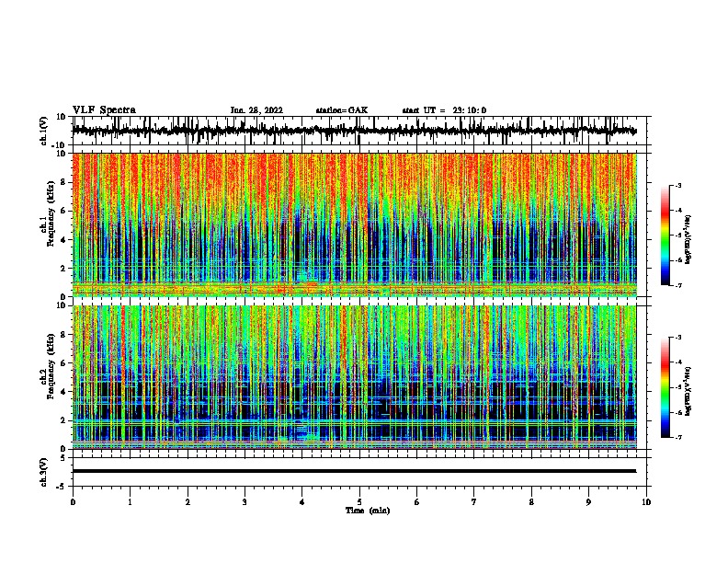This screenshot has height=563, width=728.
Task: Click time axis tick label "8"
Action: [531, 502]
